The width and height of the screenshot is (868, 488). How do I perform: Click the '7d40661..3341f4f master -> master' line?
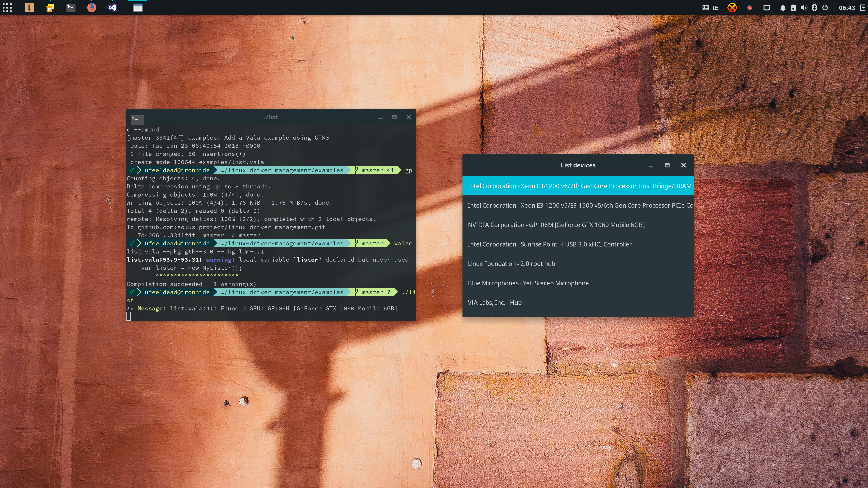click(x=199, y=235)
